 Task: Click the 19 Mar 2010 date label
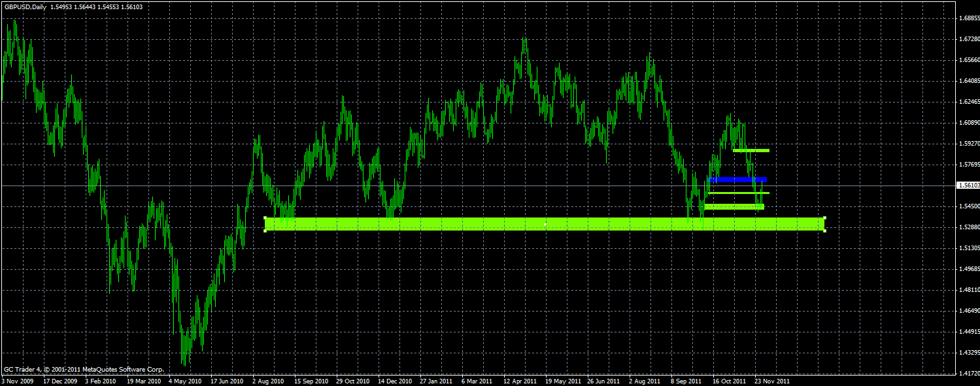pyautogui.click(x=143, y=381)
